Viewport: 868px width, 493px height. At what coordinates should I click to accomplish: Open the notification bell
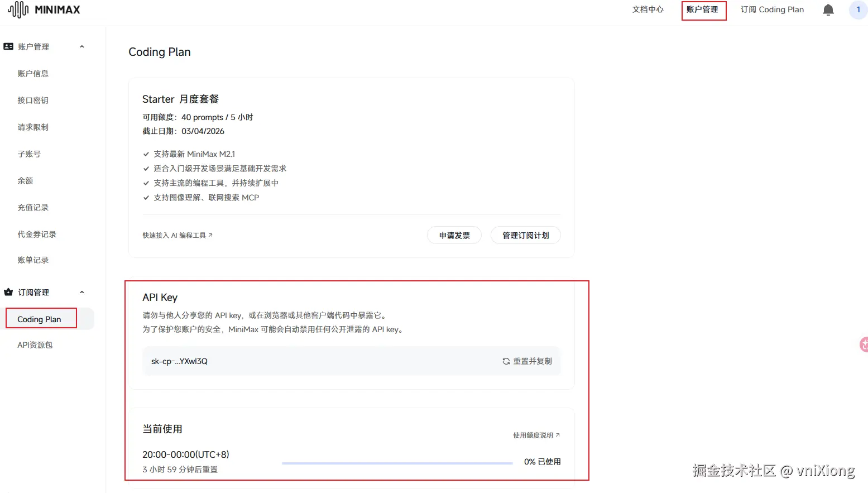[828, 9]
